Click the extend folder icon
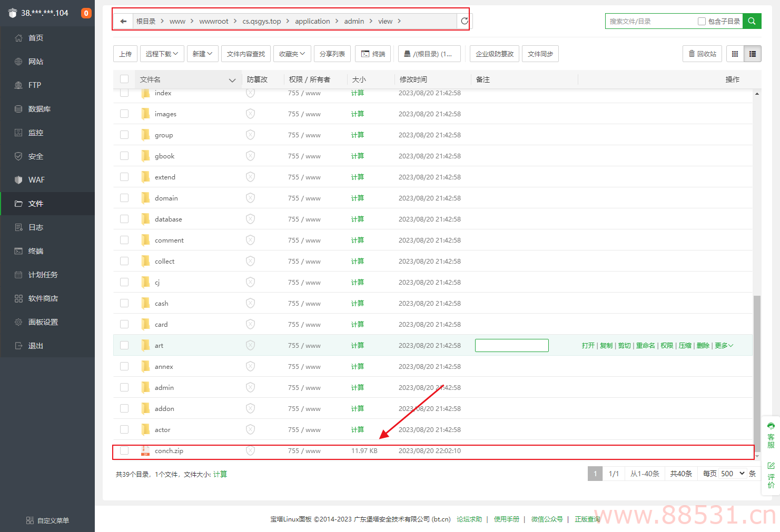Viewport: 780px width, 532px height. (x=145, y=177)
